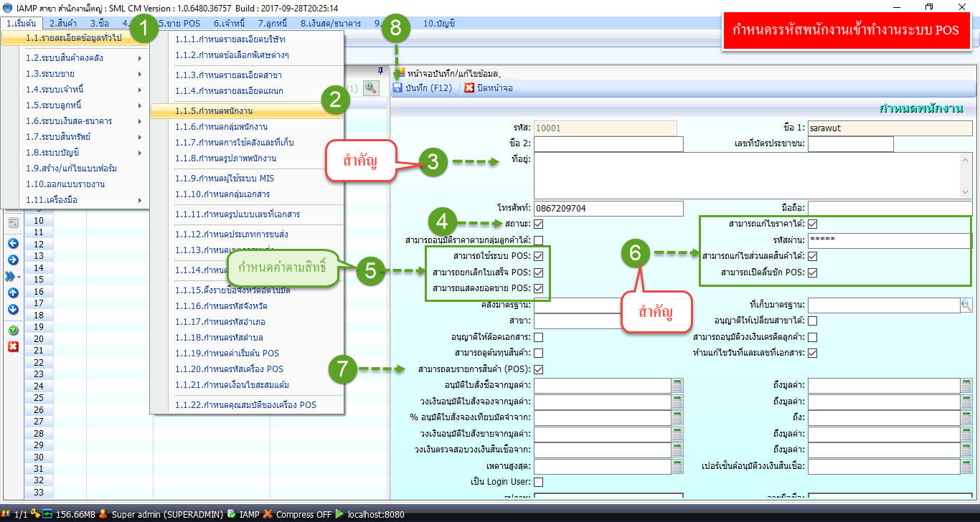Click the blue right arrow navigation icon
This screenshot has height=522, width=980.
pyautogui.click(x=13, y=258)
